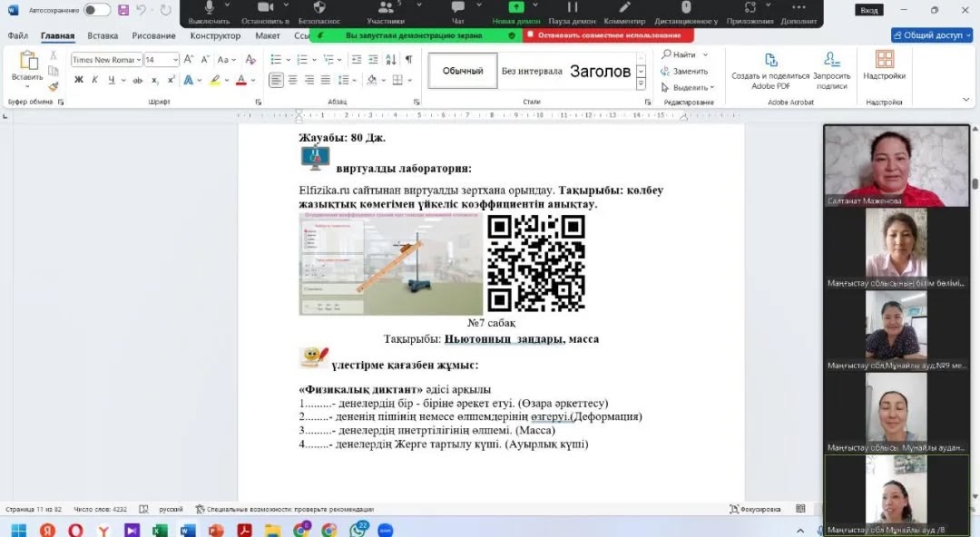Center-align text using the alignment icon

pos(293,80)
